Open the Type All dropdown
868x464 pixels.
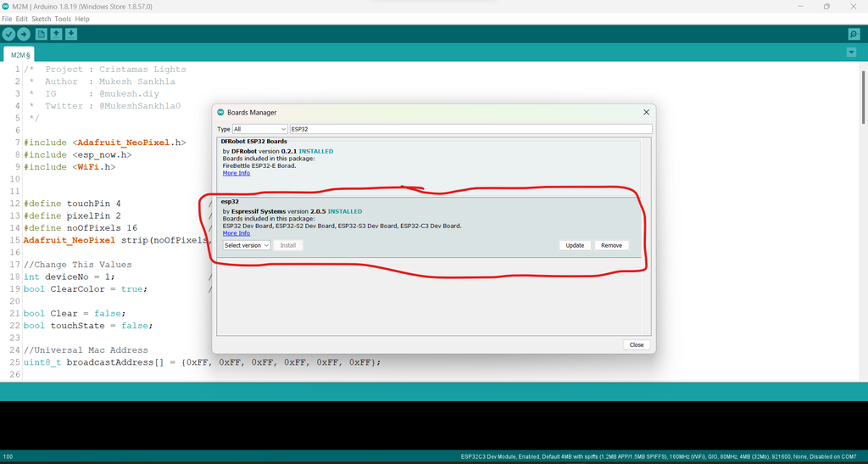pos(259,129)
